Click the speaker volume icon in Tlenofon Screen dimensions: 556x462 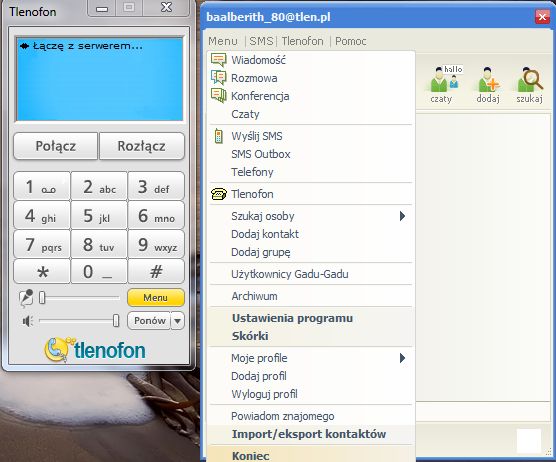click(x=28, y=321)
